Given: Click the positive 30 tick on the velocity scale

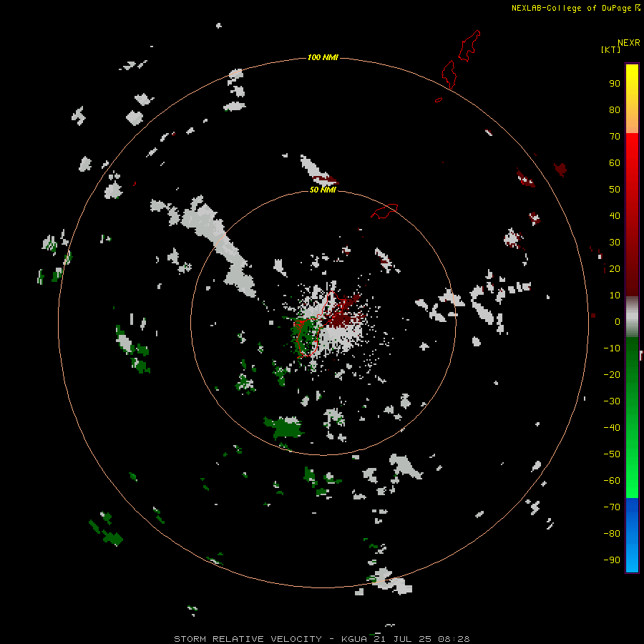Looking at the screenshot, I should pyautogui.click(x=615, y=243).
